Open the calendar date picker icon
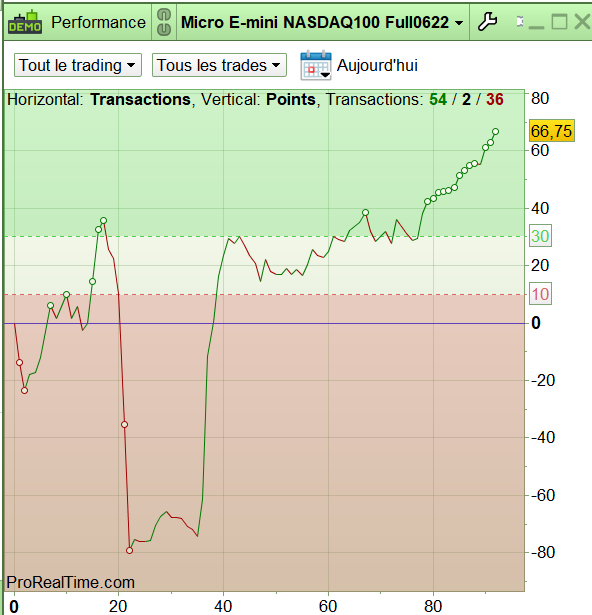The width and height of the screenshot is (592, 615). tap(316, 65)
